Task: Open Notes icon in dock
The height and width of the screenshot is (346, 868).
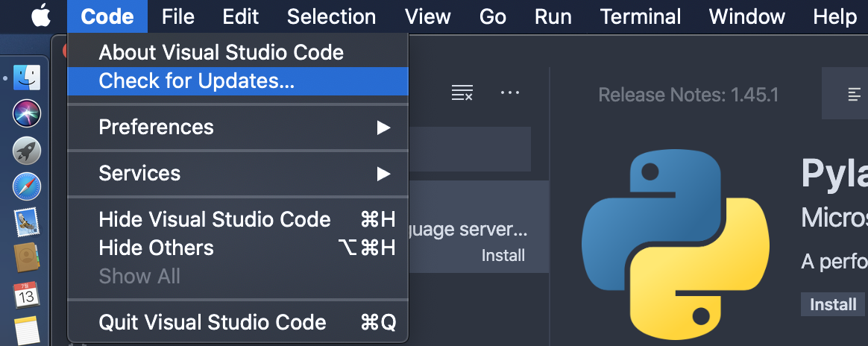Action: pyautogui.click(x=27, y=330)
